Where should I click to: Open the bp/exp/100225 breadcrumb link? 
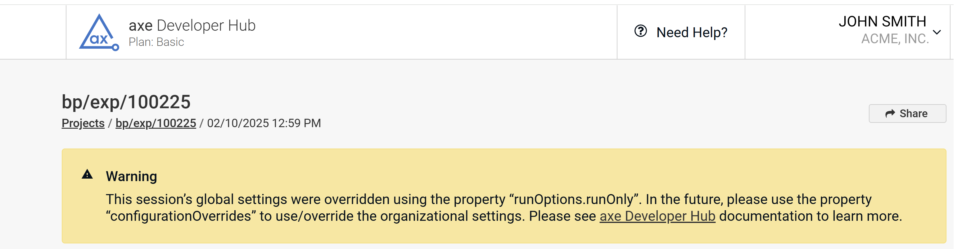pyautogui.click(x=156, y=123)
